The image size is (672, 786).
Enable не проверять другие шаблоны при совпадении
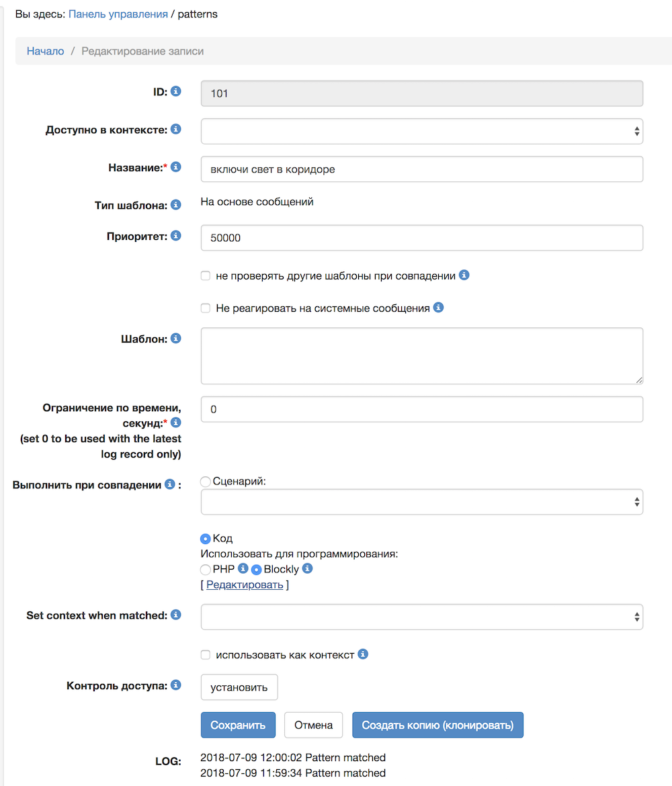point(206,275)
